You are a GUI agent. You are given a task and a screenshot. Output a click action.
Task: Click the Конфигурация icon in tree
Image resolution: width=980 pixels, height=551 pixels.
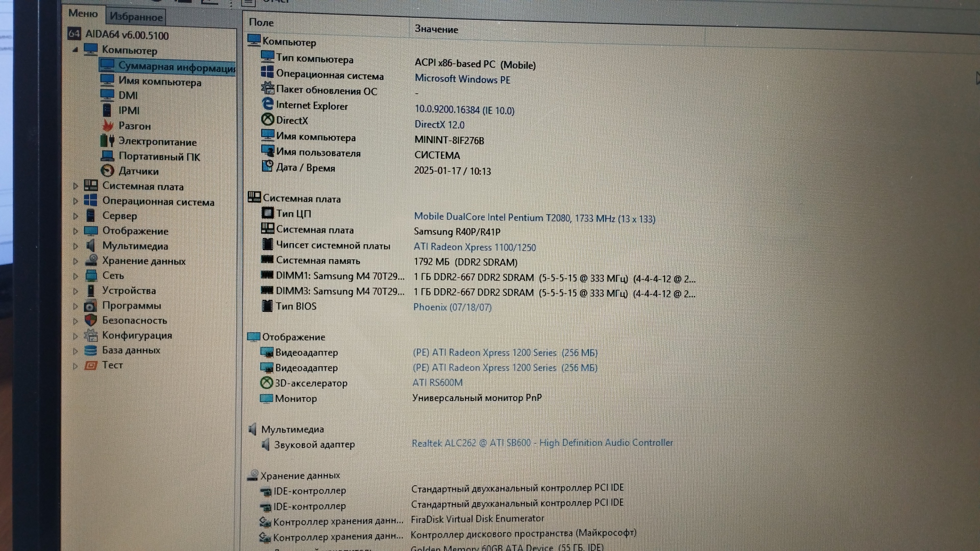tap(91, 335)
